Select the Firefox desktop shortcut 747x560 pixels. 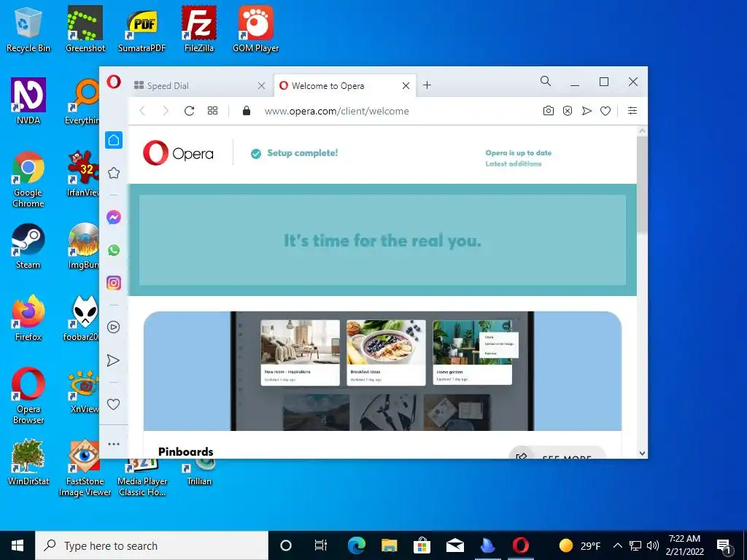click(x=28, y=319)
